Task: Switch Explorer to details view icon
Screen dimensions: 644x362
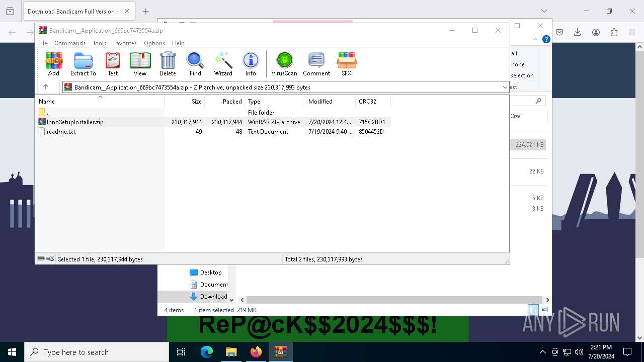Action: [x=533, y=310]
